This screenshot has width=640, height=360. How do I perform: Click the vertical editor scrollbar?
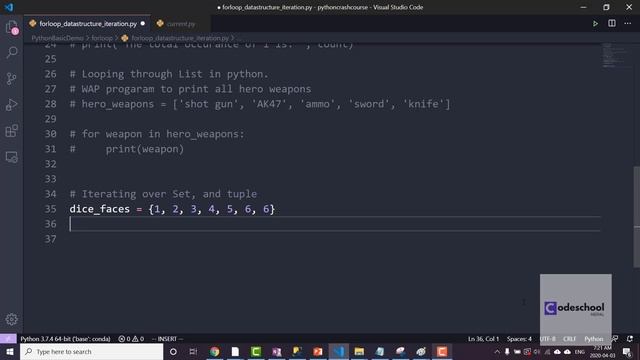tap(636, 216)
